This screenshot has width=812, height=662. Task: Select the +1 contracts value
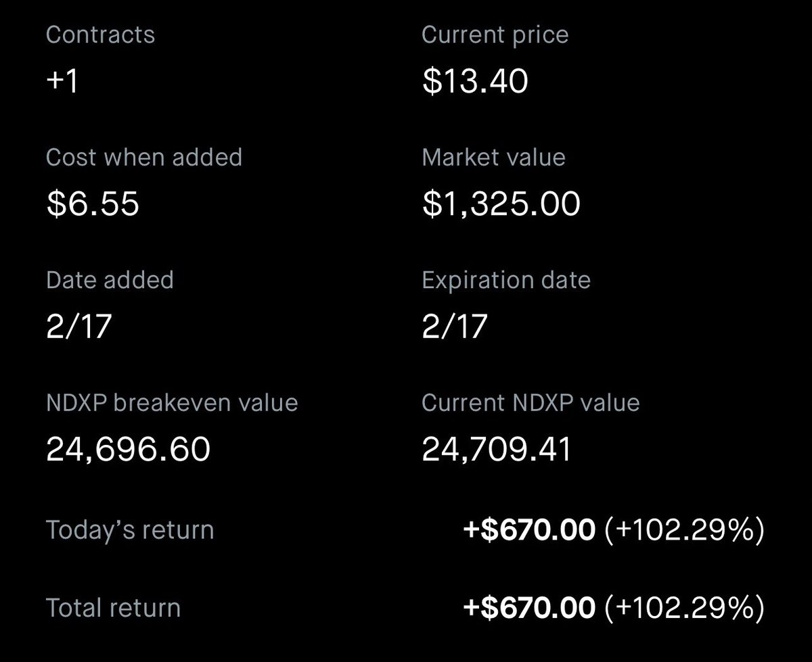62,82
